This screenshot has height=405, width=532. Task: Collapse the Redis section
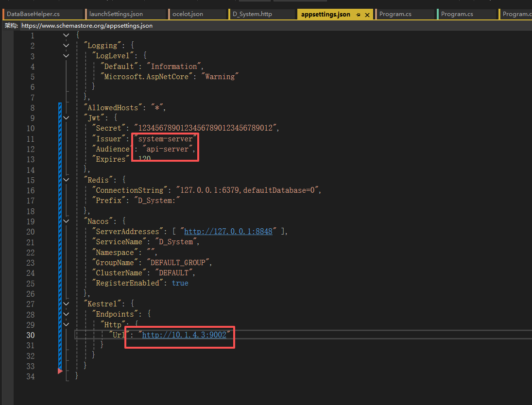(x=66, y=180)
